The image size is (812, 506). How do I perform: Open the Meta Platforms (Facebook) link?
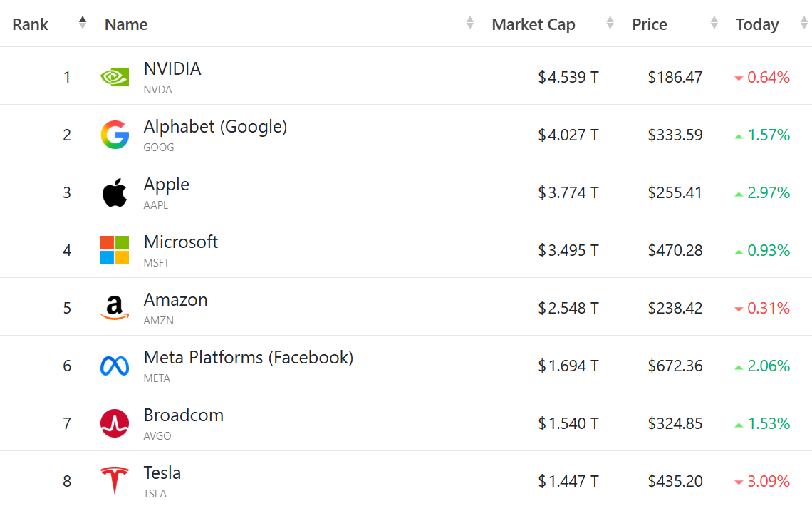[248, 358]
